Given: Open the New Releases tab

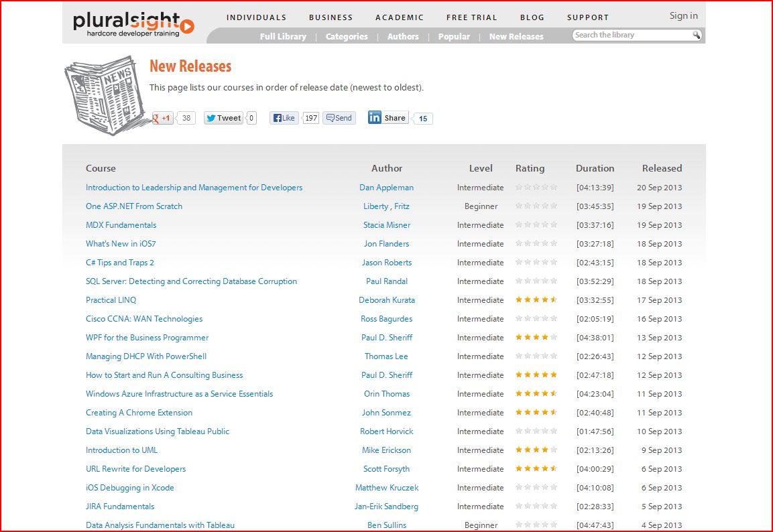Looking at the screenshot, I should coord(516,36).
